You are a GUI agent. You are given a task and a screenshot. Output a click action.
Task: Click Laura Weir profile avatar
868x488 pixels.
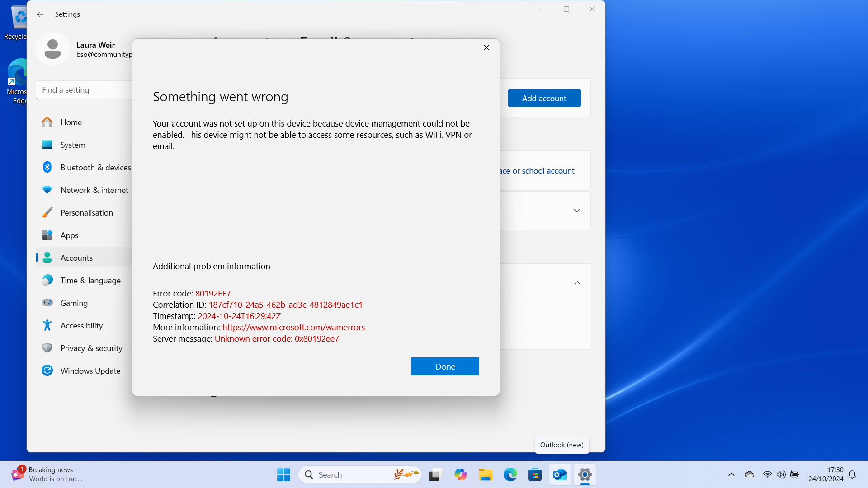click(x=53, y=49)
